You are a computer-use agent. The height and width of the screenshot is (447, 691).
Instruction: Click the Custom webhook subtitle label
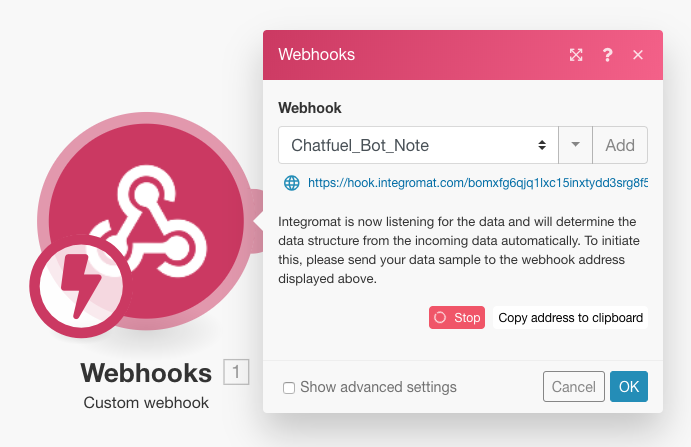pos(146,402)
